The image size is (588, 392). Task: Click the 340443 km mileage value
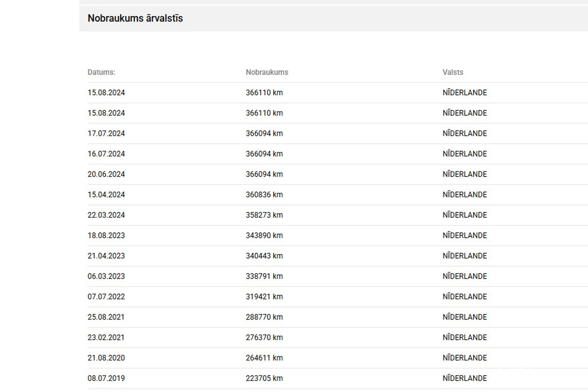[x=264, y=256]
